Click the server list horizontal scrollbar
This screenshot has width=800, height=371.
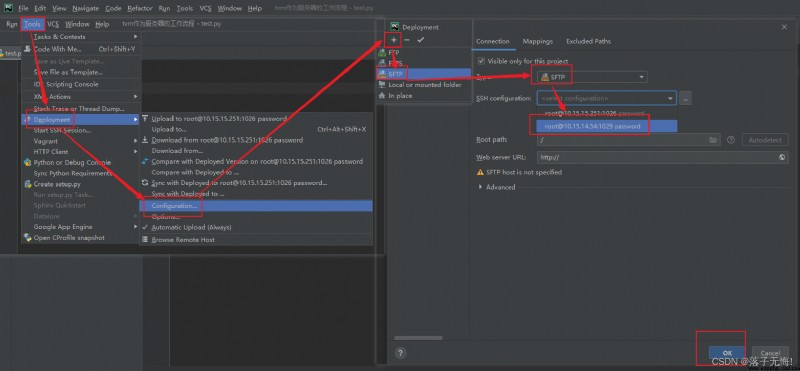[418, 338]
